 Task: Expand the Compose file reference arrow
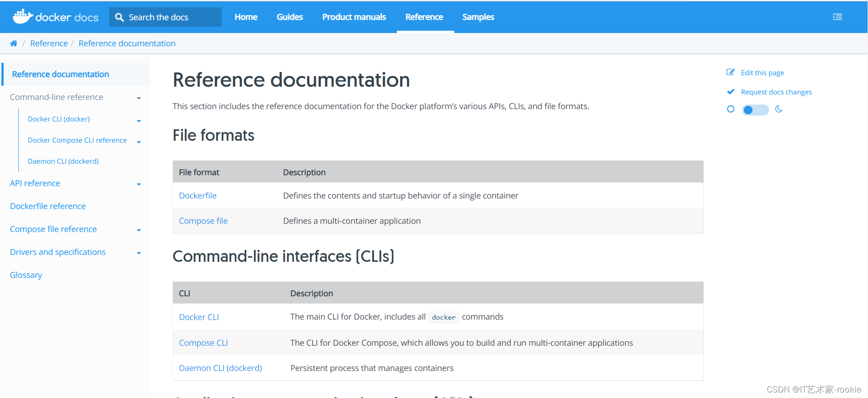139,230
